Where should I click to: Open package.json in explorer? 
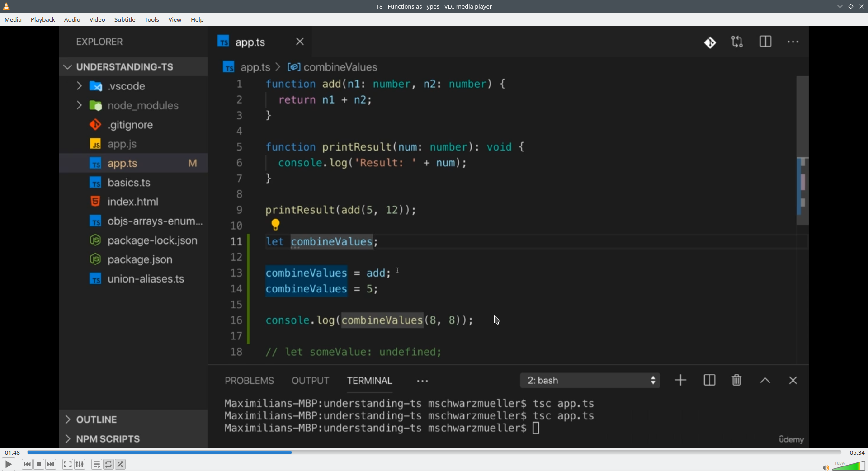pos(133,259)
